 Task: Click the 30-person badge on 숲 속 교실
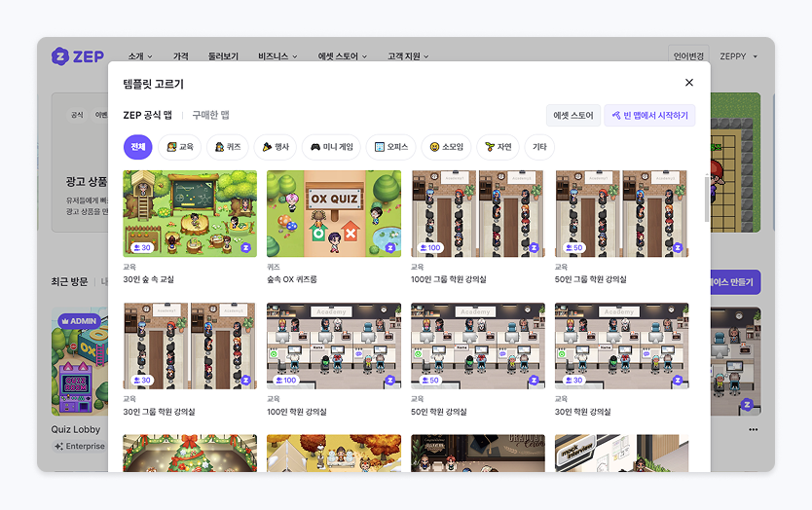[x=141, y=247]
